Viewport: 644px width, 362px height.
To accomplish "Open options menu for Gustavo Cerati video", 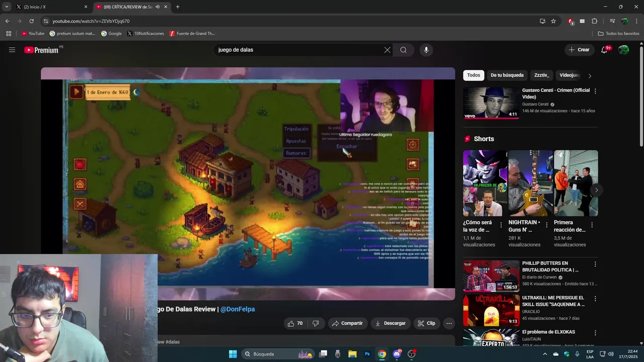I will tap(595, 92).
